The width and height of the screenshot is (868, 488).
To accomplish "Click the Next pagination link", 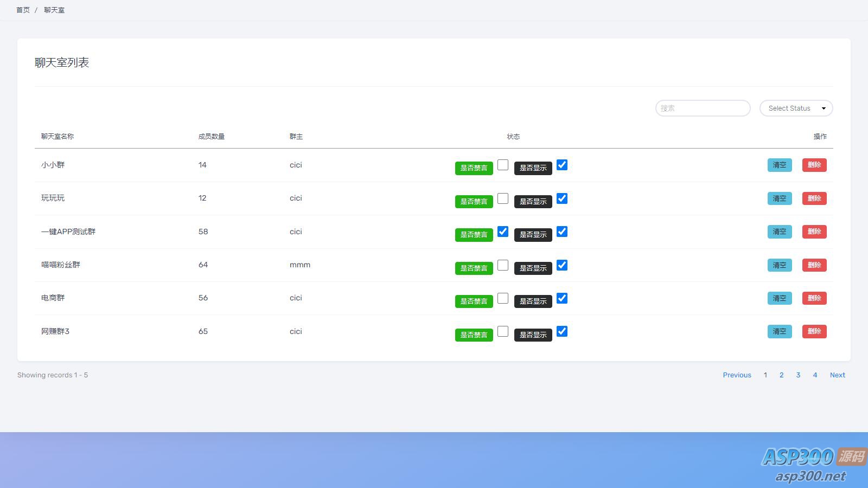I will point(838,375).
